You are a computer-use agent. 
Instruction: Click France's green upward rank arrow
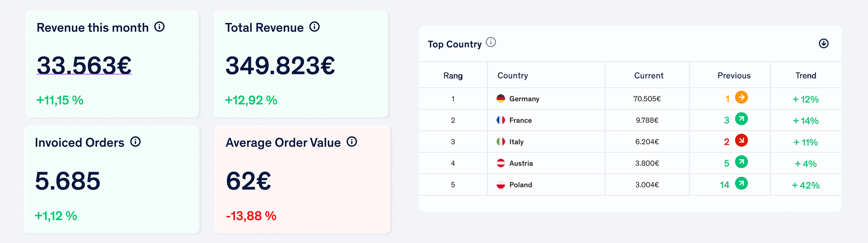coord(741,119)
